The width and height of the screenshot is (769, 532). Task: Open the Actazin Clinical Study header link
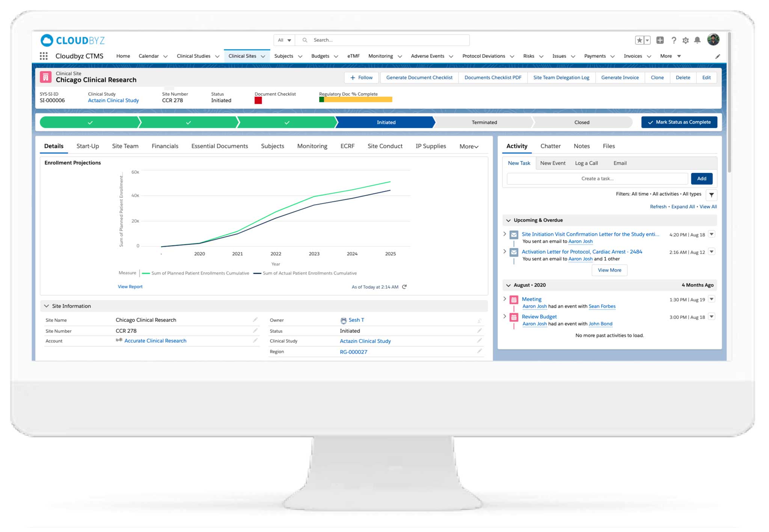(x=113, y=101)
